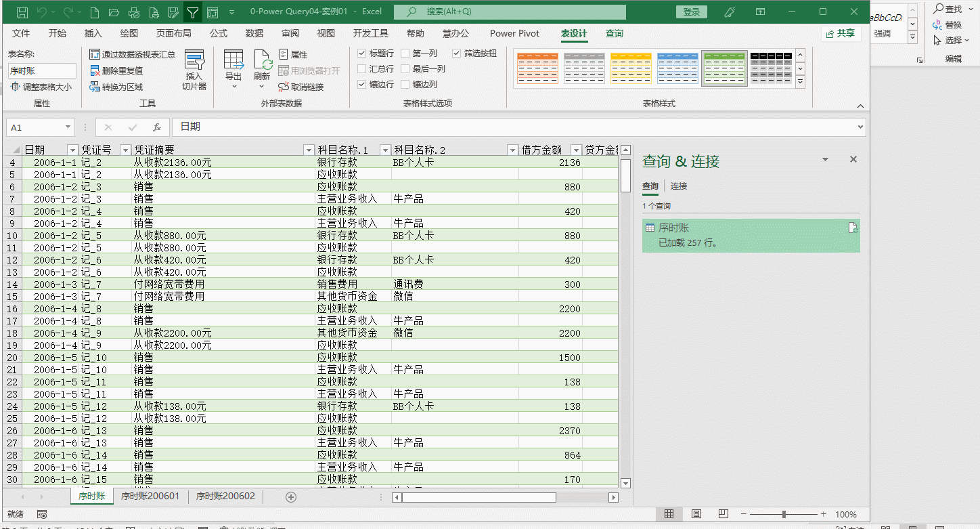
Task: Click the Refresh (刷新) icon
Action: click(x=263, y=60)
